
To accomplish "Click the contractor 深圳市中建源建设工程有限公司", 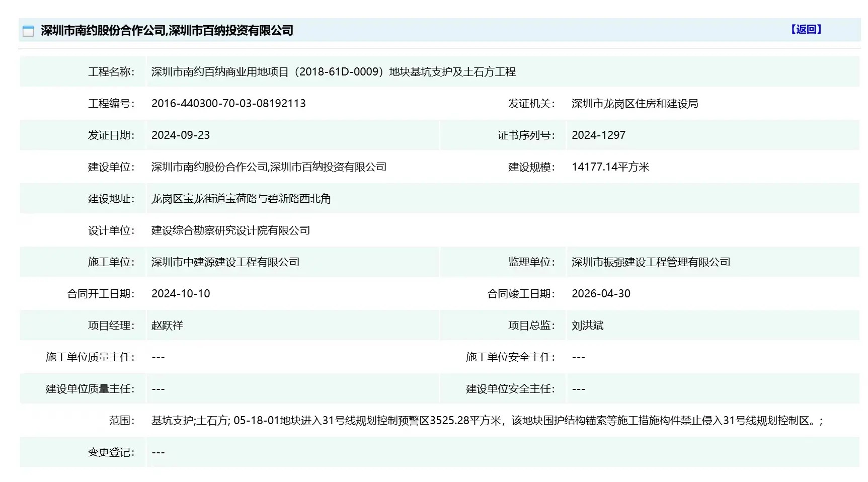I will 225,262.
